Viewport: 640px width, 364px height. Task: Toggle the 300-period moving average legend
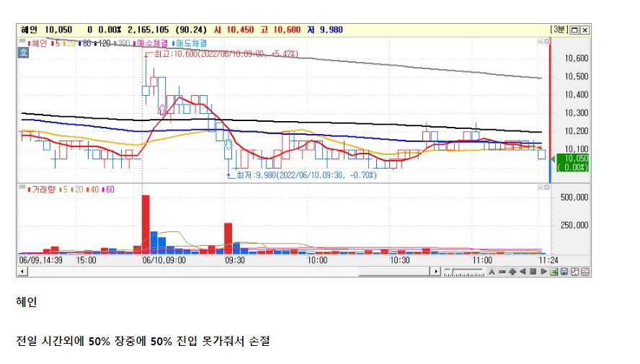pyautogui.click(x=122, y=43)
